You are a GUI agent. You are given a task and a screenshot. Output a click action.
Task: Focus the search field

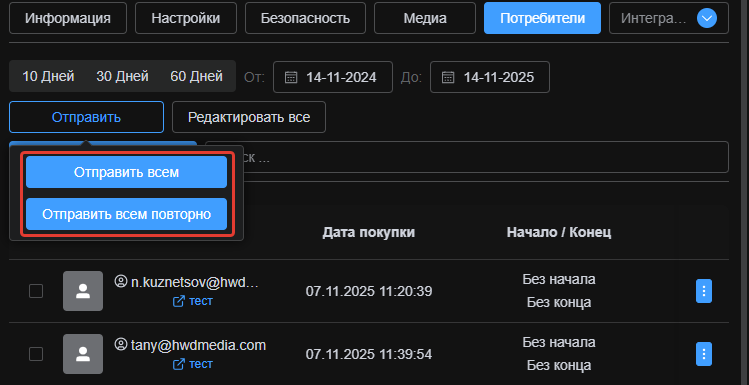(x=467, y=157)
